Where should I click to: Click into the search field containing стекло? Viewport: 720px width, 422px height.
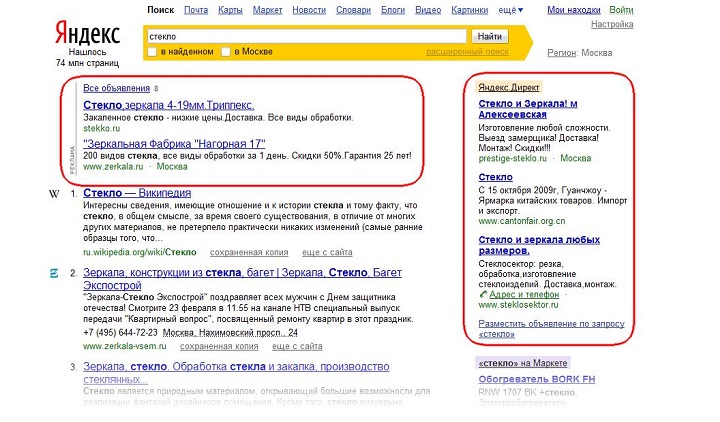point(306,36)
